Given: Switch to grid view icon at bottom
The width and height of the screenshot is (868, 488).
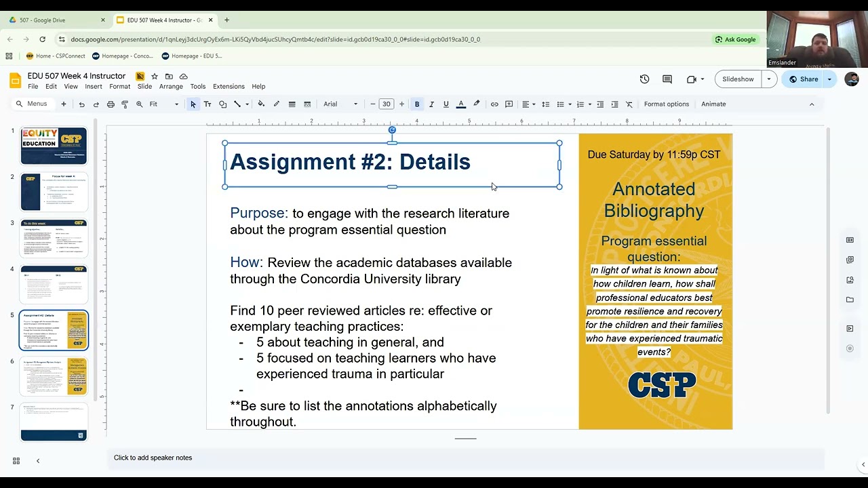Looking at the screenshot, I should tap(16, 461).
